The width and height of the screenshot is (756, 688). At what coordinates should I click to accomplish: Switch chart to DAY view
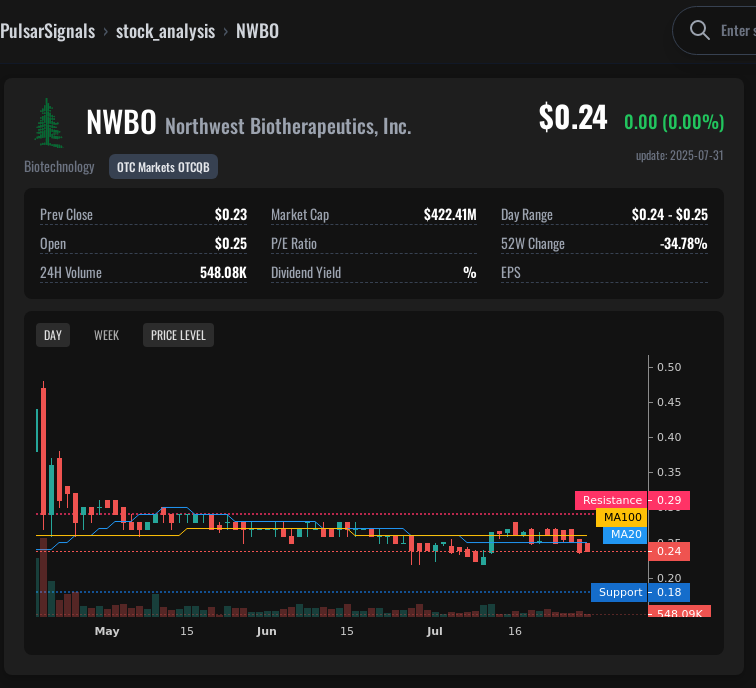(53, 335)
